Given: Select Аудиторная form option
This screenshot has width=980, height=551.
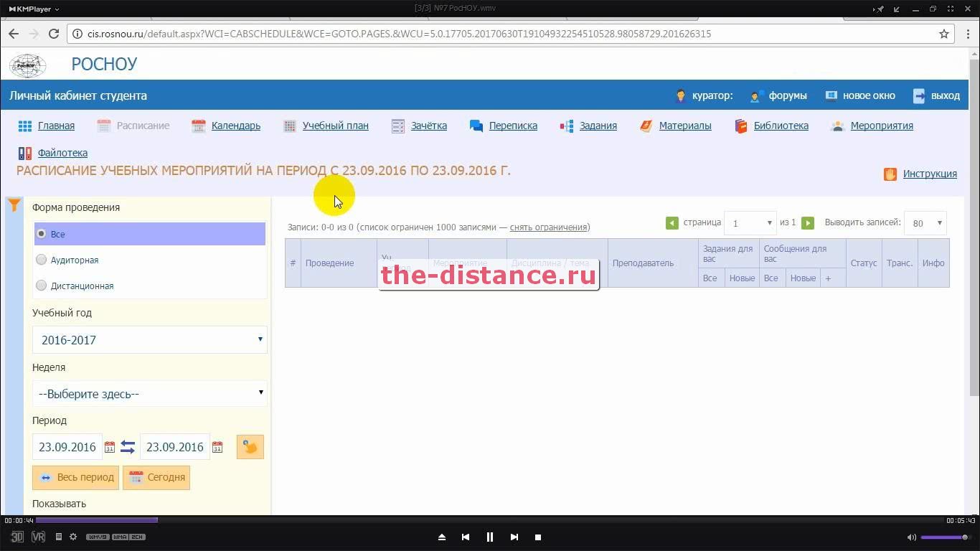Looking at the screenshot, I should click(42, 260).
